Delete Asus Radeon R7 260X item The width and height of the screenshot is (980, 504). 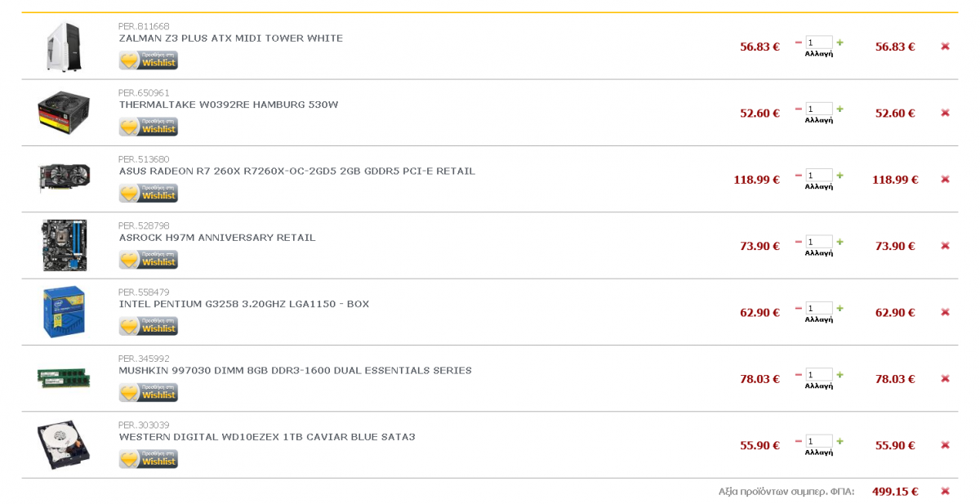(x=945, y=179)
